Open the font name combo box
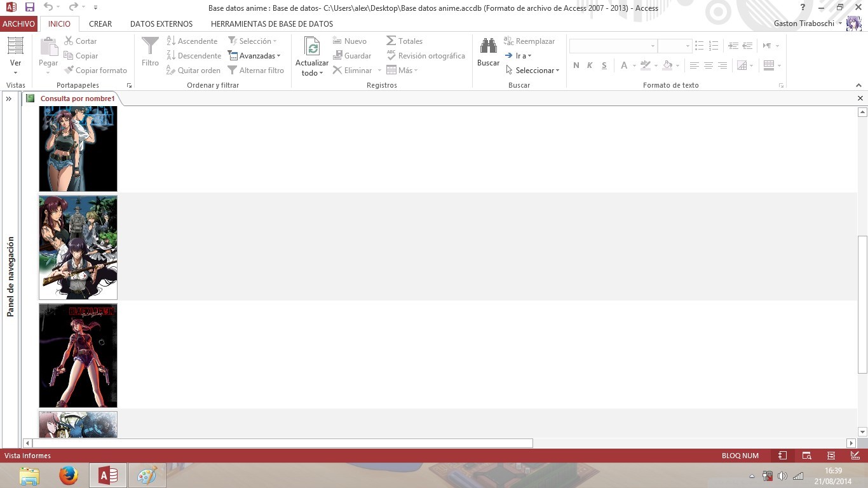Viewport: 868px width, 488px height. (x=613, y=46)
